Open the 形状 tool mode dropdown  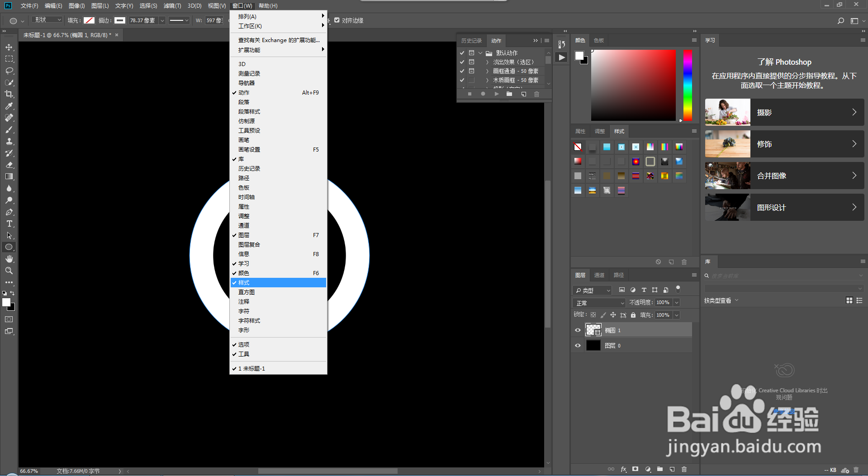coord(47,20)
